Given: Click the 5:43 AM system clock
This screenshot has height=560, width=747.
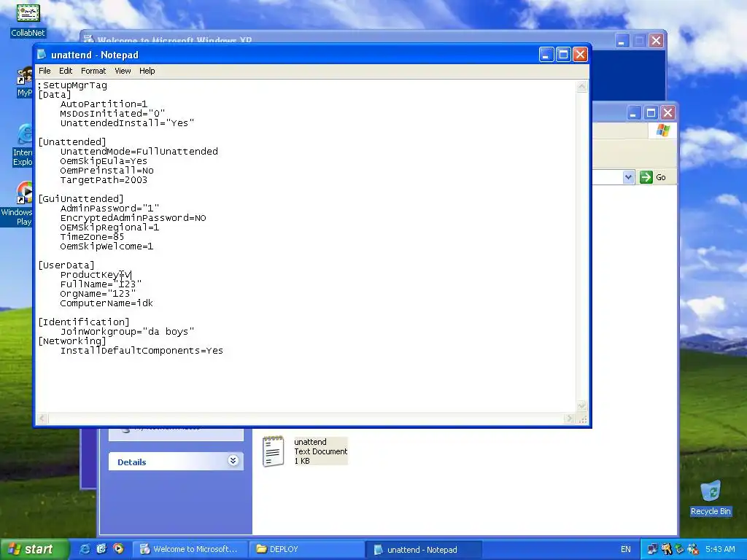Looking at the screenshot, I should tap(720, 549).
